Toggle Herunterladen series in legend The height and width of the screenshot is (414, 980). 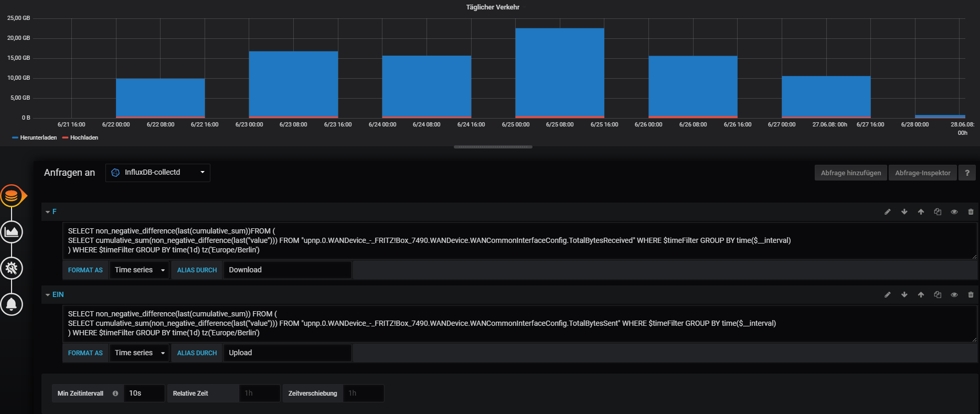(x=38, y=137)
